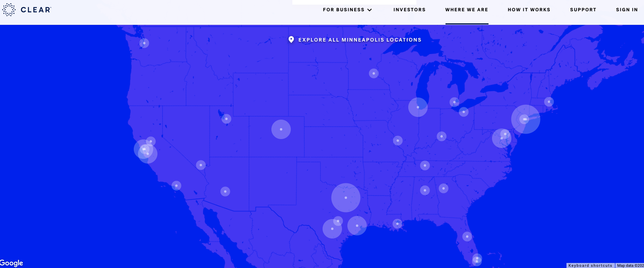Click the CLEAR logo in the header
644x268 pixels.
coord(27,10)
